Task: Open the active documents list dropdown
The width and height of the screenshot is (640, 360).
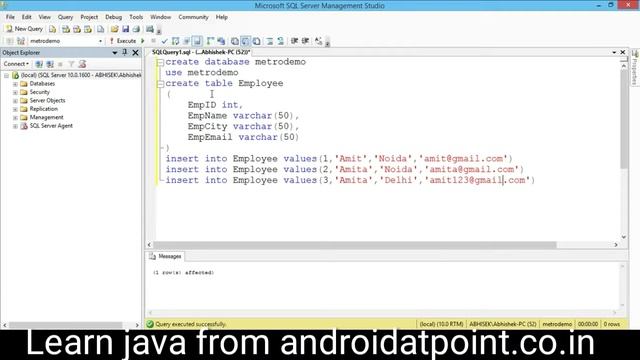Action: click(614, 52)
